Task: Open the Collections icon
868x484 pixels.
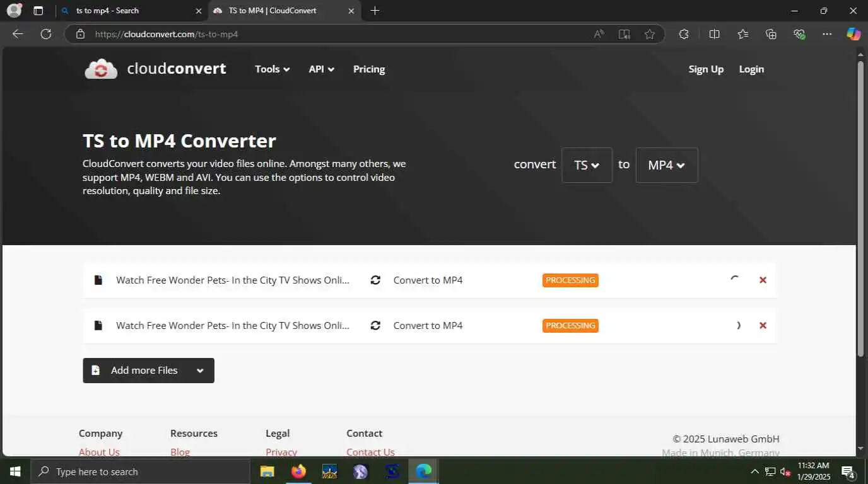Action: (771, 34)
